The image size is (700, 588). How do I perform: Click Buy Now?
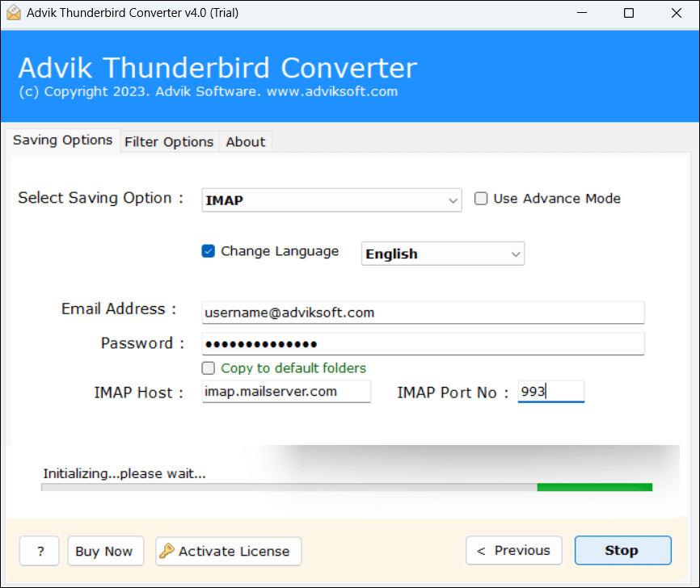105,551
